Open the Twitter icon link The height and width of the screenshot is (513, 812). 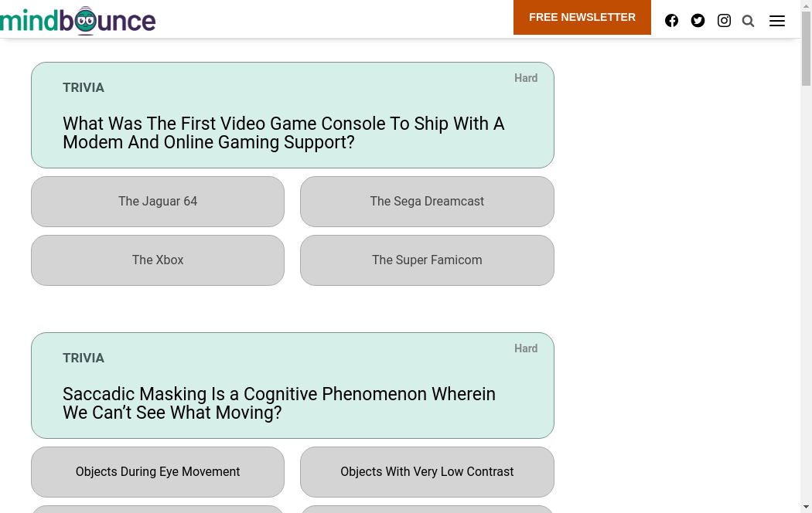[698, 21]
